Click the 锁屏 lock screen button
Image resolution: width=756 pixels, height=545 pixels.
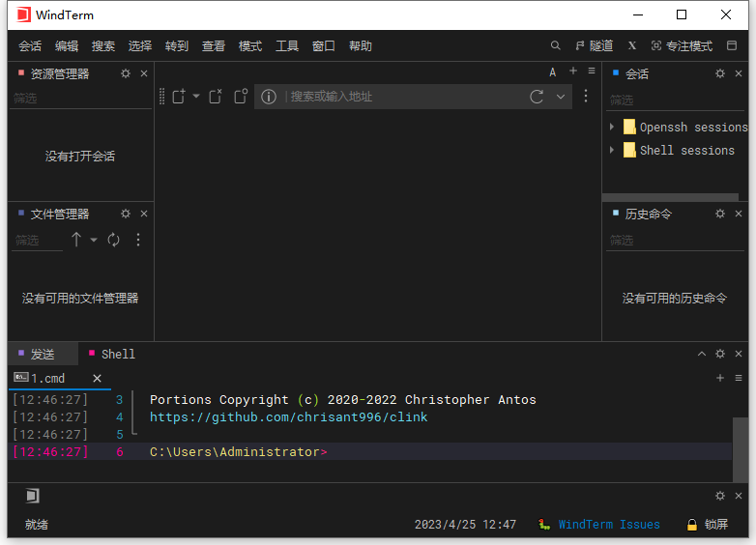(x=708, y=525)
